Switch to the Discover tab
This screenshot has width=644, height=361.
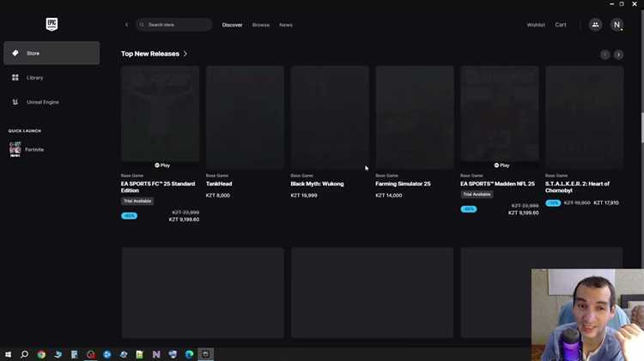232,25
